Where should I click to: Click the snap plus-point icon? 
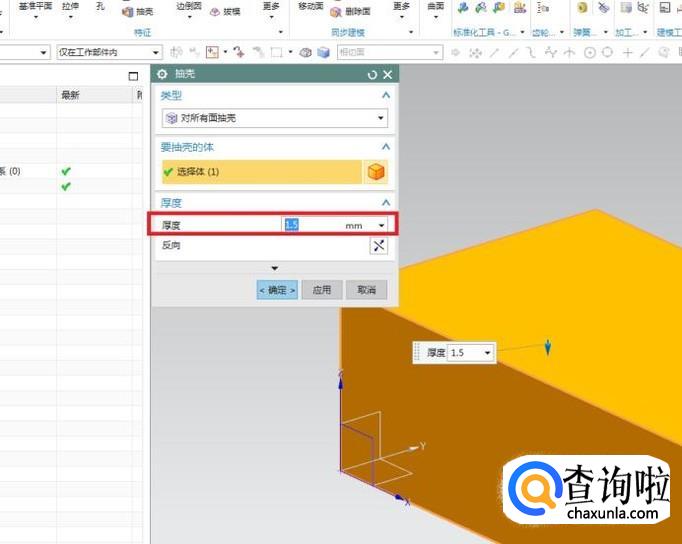point(627,53)
